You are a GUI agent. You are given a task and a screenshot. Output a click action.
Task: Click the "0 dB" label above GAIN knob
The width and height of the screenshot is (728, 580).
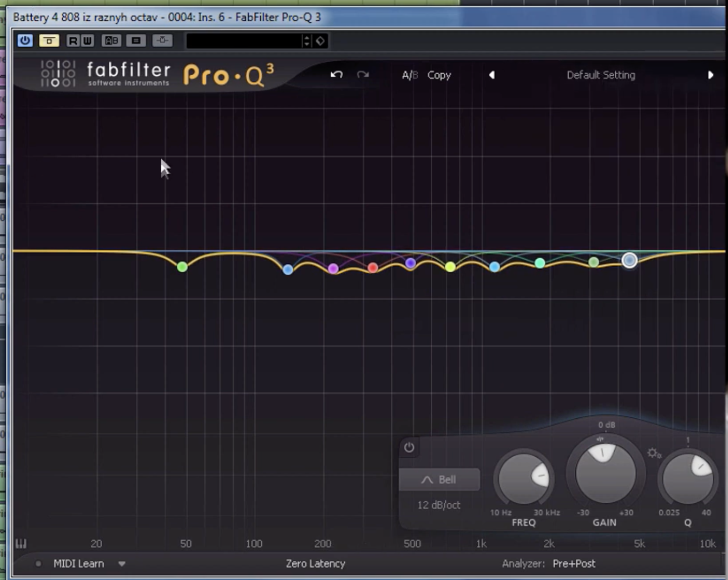click(x=607, y=425)
